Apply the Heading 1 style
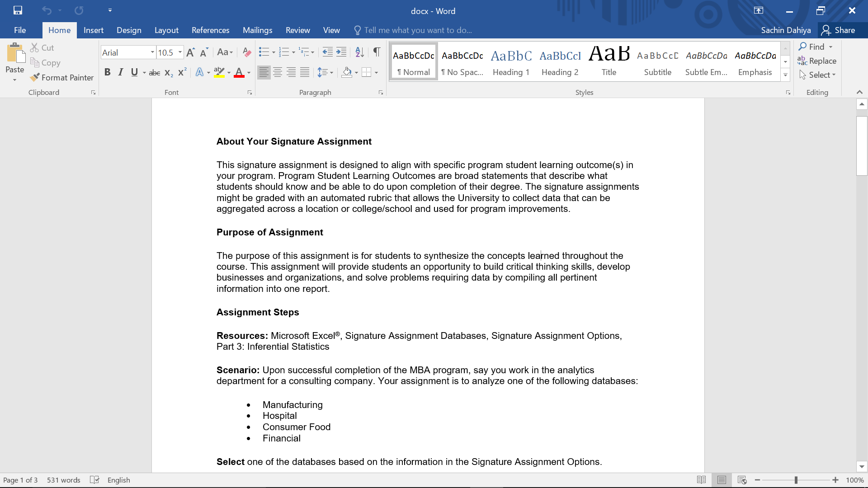This screenshot has height=488, width=868. (511, 61)
